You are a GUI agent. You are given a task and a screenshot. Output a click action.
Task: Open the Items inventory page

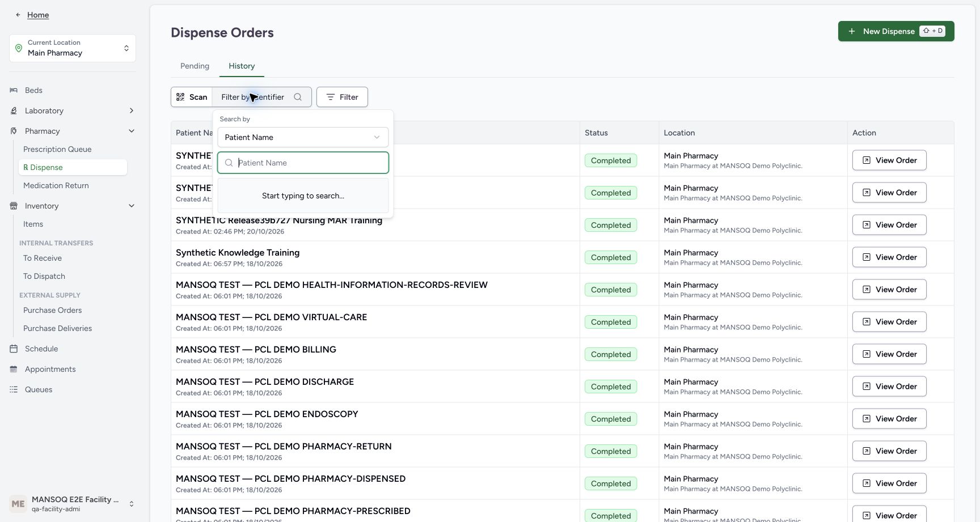pos(33,224)
